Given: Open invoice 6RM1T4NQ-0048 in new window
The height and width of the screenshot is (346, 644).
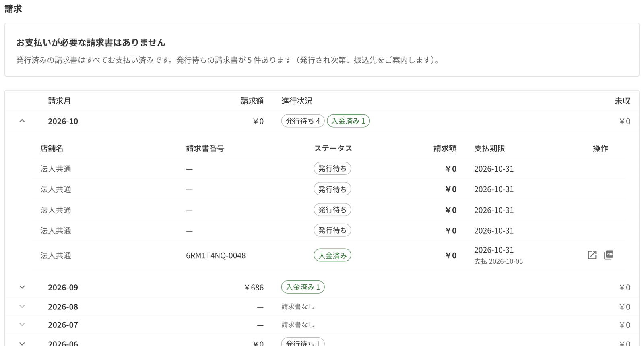Looking at the screenshot, I should pos(592,255).
